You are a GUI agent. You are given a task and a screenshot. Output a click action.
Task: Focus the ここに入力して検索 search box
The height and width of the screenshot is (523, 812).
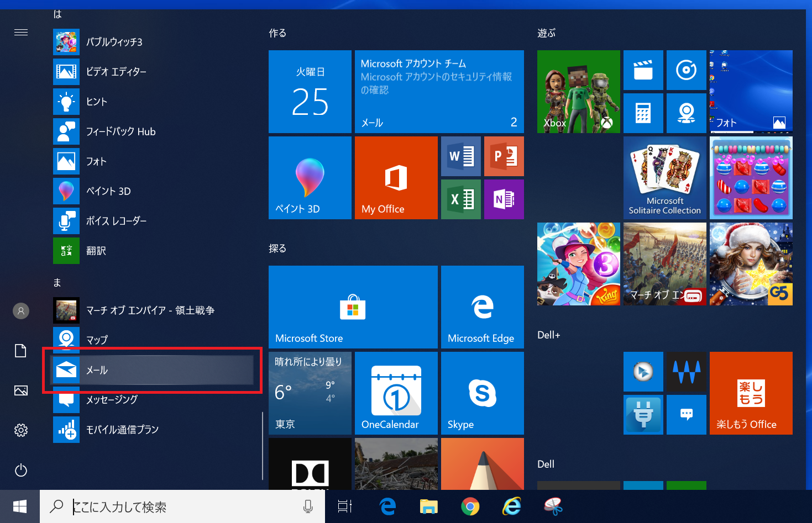182,506
